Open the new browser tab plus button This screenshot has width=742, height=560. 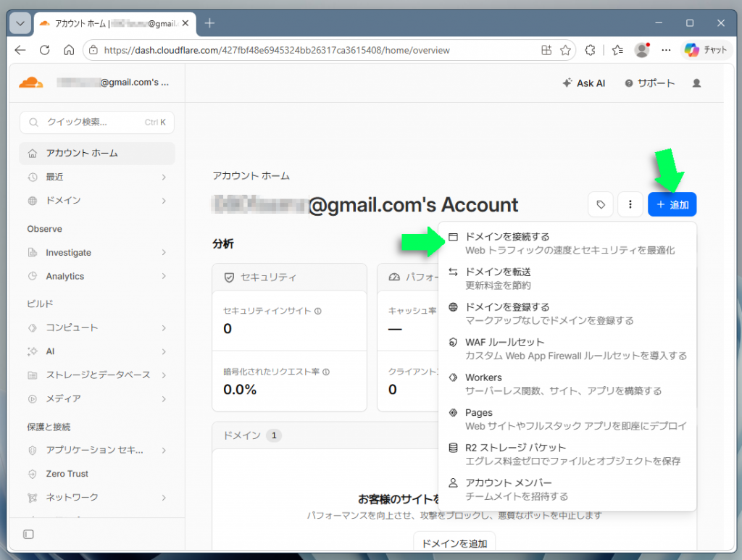[209, 23]
